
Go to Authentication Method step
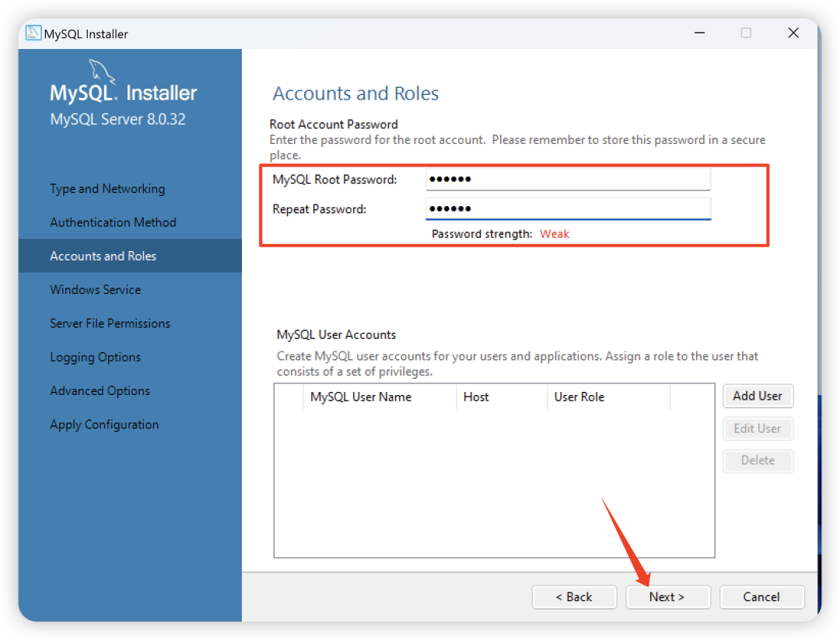coord(113,222)
